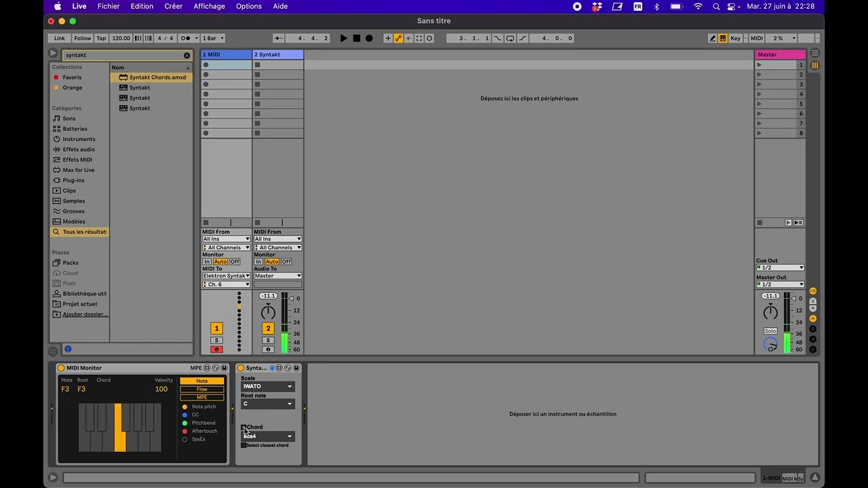Select the Flow button in MIDI Monitor
This screenshot has height=488, width=868.
(202, 389)
